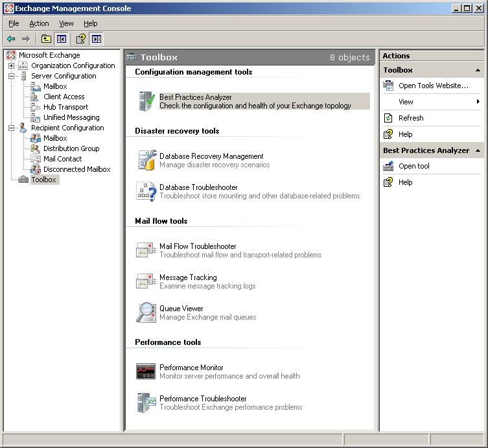The image size is (488, 448).
Task: Expand the Organization Configuration tree node
Action: pyautogui.click(x=11, y=65)
